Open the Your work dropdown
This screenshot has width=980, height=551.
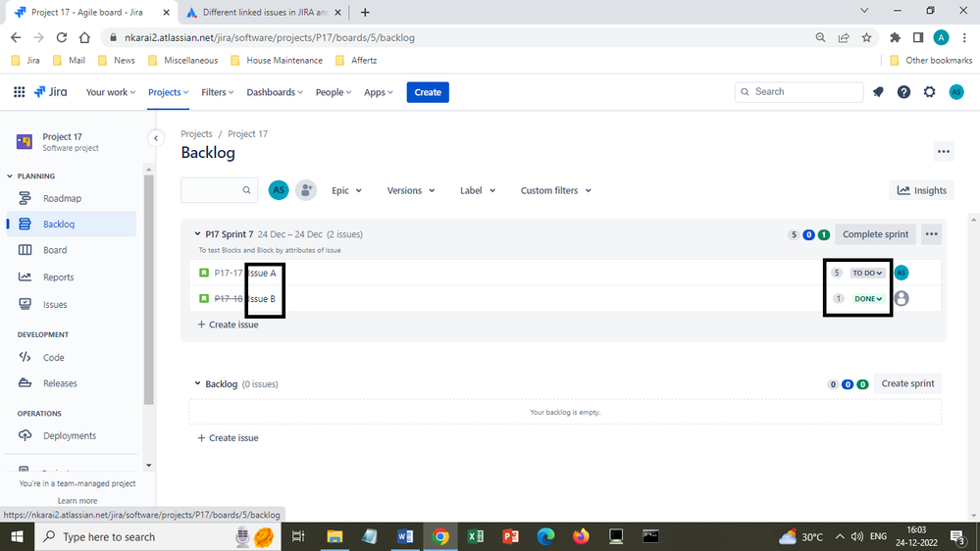(111, 92)
